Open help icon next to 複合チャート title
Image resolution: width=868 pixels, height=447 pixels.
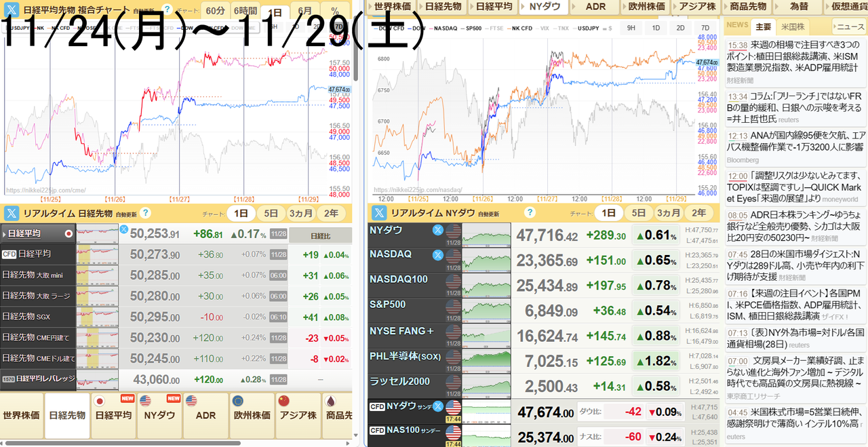[167, 9]
